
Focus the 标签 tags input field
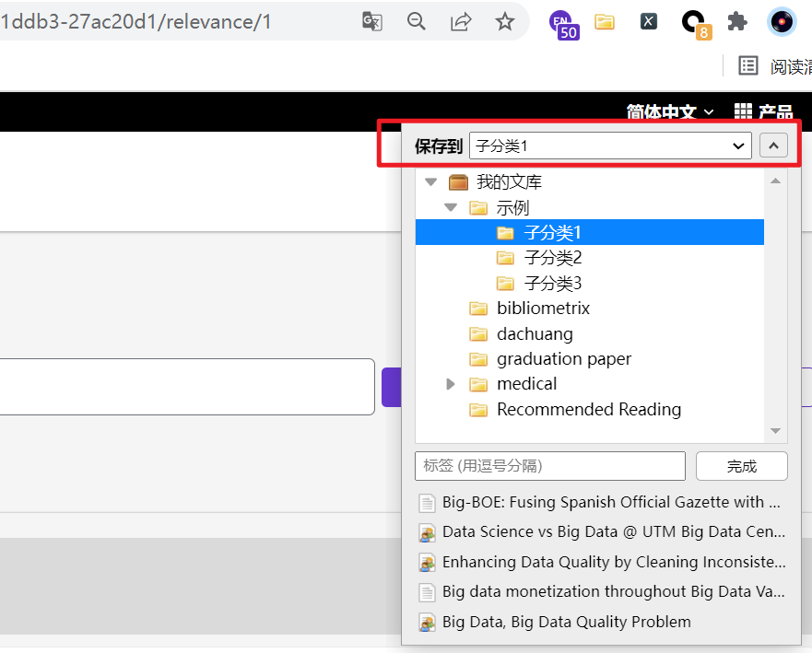coord(550,466)
